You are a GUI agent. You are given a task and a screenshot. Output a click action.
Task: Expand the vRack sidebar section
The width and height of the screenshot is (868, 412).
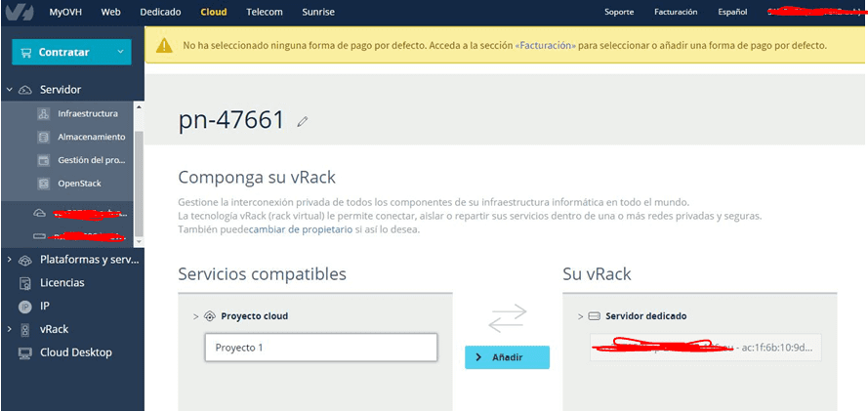(10, 329)
